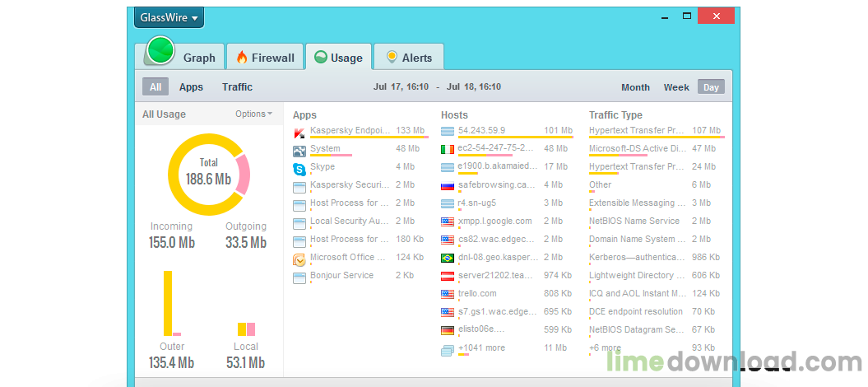Click the Total 188.6 Mb donut center
The height and width of the screenshot is (387, 868).
[x=209, y=173]
